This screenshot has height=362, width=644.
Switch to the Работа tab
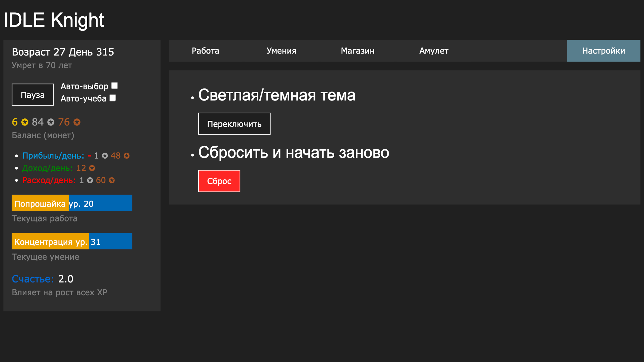tap(205, 51)
